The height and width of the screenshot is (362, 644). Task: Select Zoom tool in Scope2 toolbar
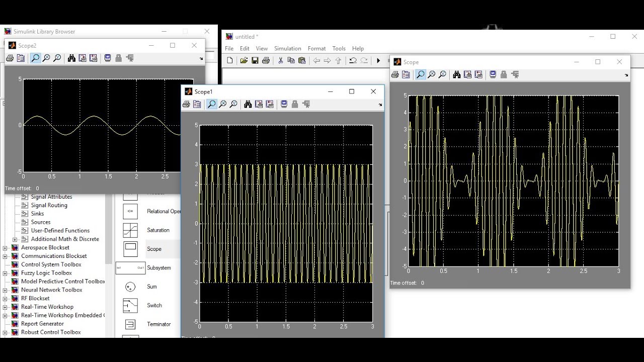35,58
